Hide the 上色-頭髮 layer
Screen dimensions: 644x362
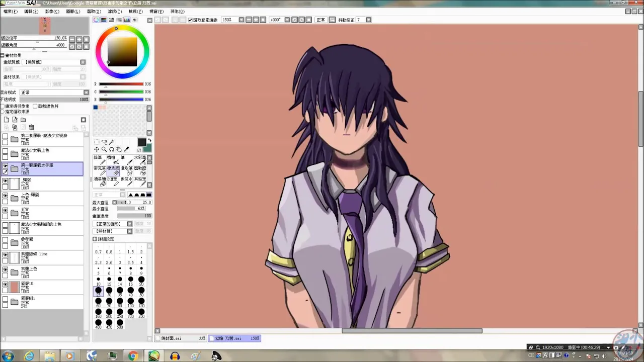(5, 196)
